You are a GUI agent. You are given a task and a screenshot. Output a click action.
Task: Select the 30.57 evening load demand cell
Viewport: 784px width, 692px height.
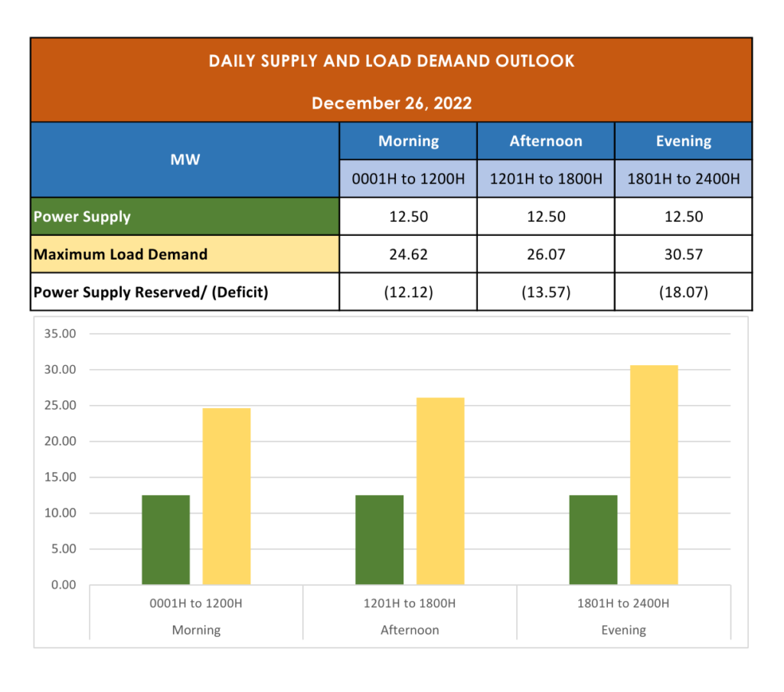coord(683,254)
